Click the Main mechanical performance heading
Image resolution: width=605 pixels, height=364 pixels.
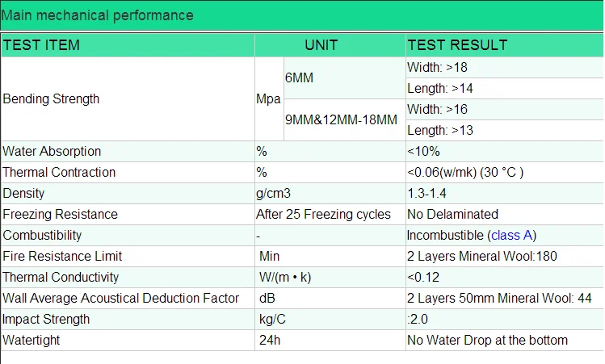(x=98, y=15)
